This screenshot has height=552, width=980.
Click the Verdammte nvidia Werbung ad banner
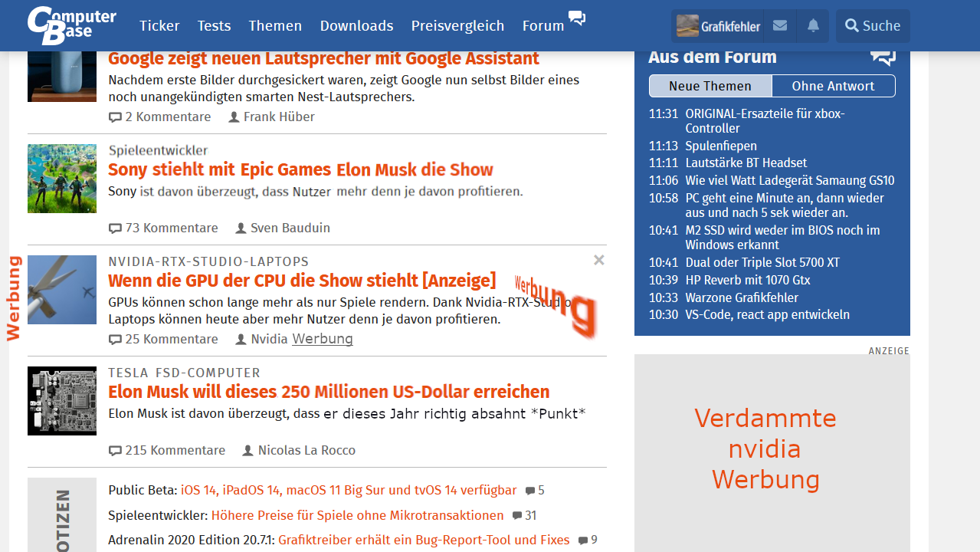pyautogui.click(x=772, y=453)
